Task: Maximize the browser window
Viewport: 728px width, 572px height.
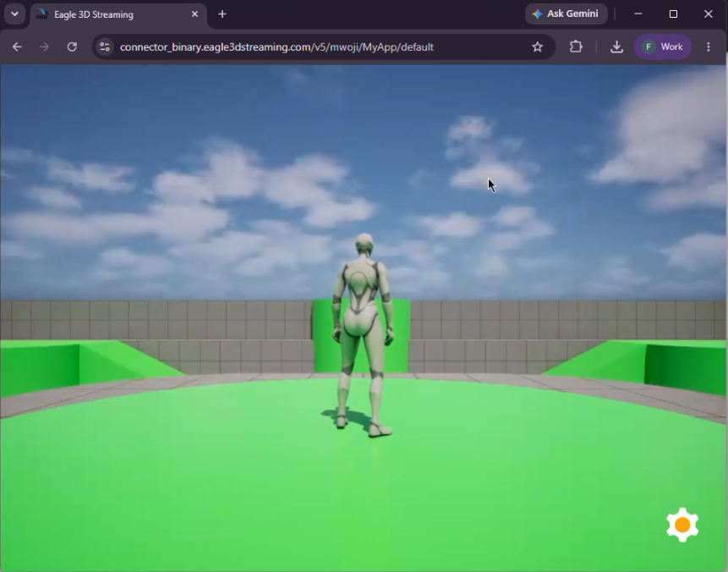Action: (x=673, y=14)
